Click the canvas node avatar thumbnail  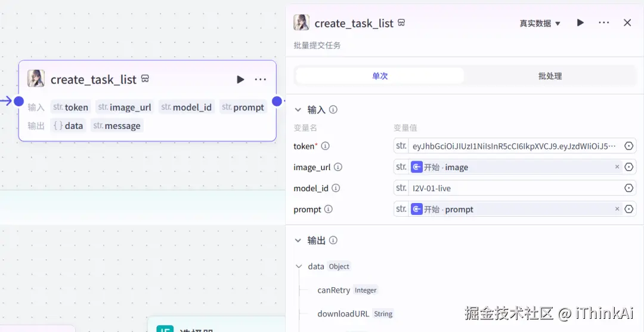pyautogui.click(x=36, y=79)
